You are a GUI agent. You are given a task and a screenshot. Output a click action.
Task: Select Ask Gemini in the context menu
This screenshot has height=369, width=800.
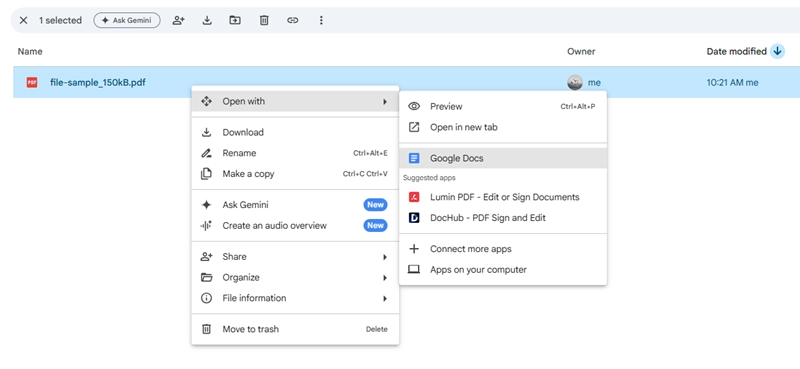295,205
